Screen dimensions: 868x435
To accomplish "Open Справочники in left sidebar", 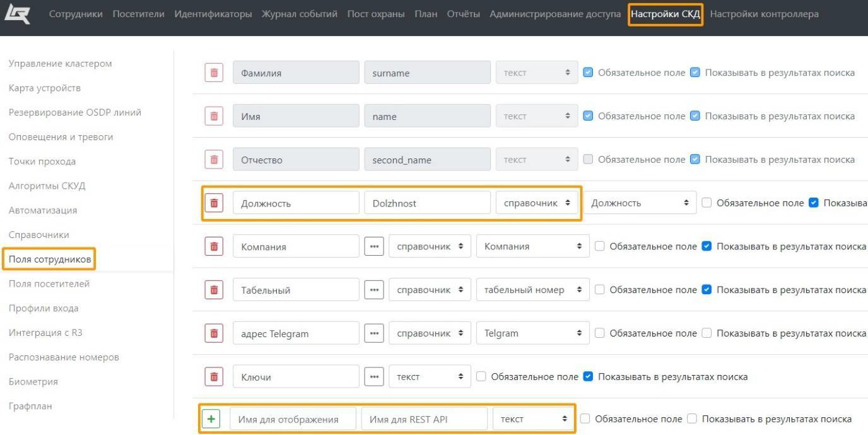I will click(39, 235).
